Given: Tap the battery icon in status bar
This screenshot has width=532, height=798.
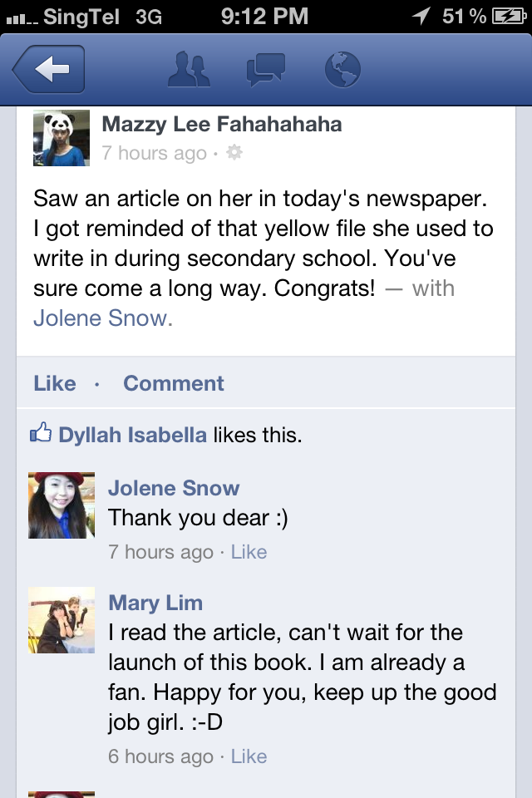Looking at the screenshot, I should [x=509, y=17].
